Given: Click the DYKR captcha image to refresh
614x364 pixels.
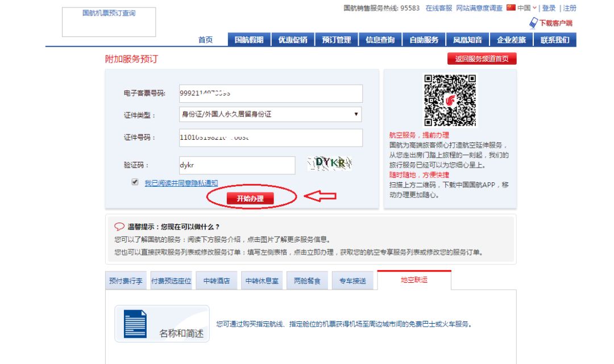Looking at the screenshot, I should [329, 164].
